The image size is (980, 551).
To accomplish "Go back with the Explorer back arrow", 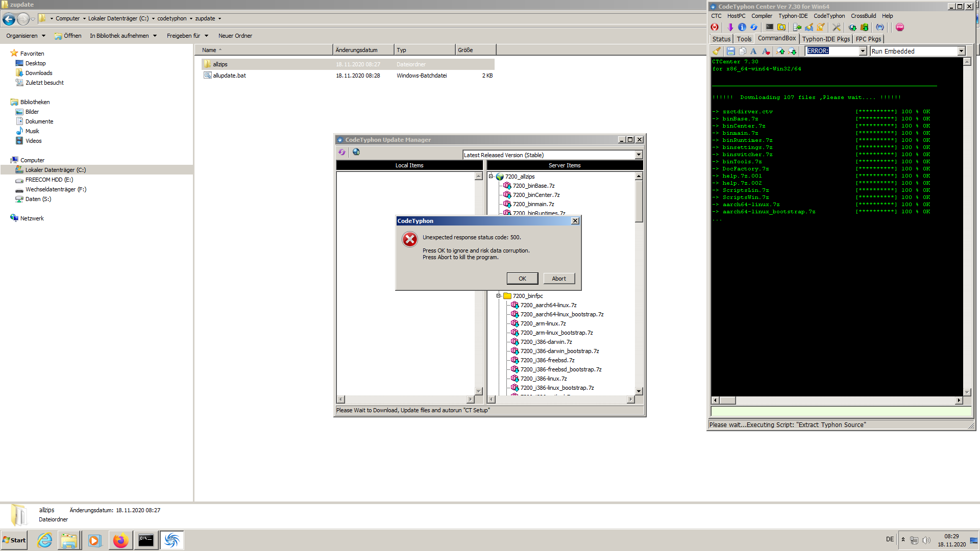I will coord(9,19).
